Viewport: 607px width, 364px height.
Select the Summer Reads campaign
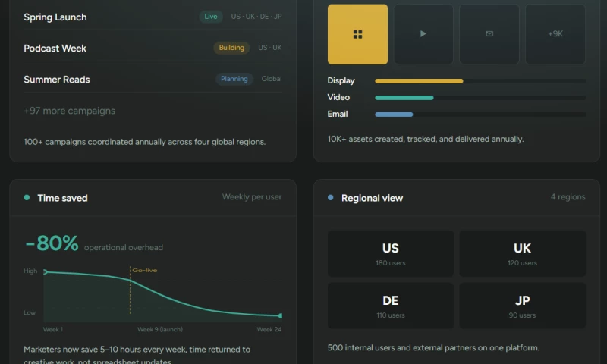point(153,79)
